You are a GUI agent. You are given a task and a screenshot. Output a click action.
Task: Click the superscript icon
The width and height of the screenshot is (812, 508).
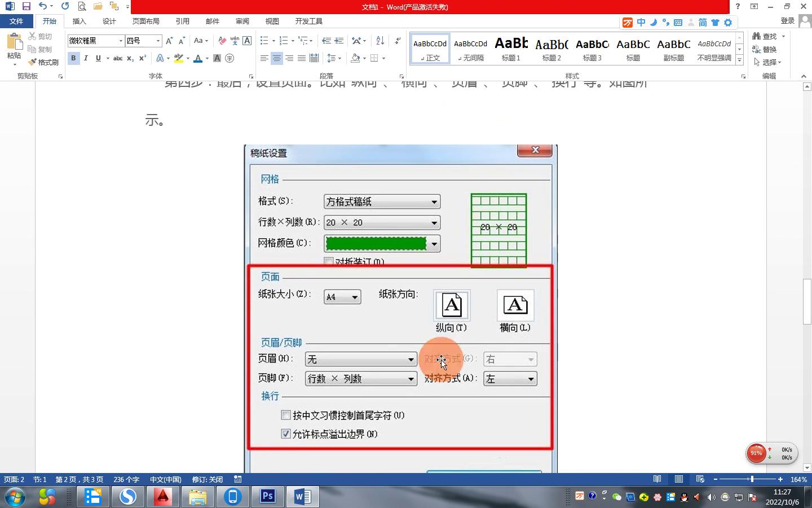143,58
